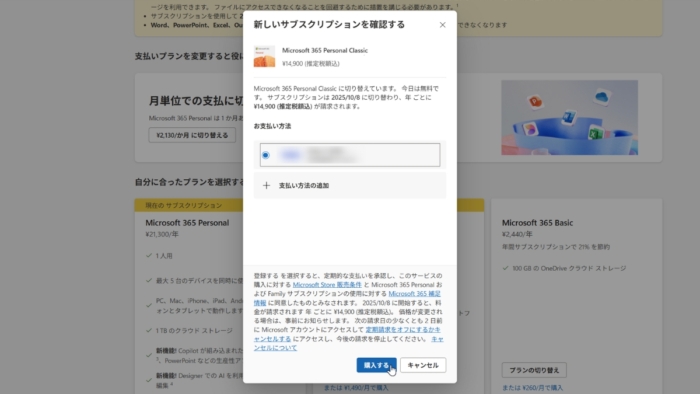
Task: Click the ¥2,440/年 price text
Action: tap(517, 234)
